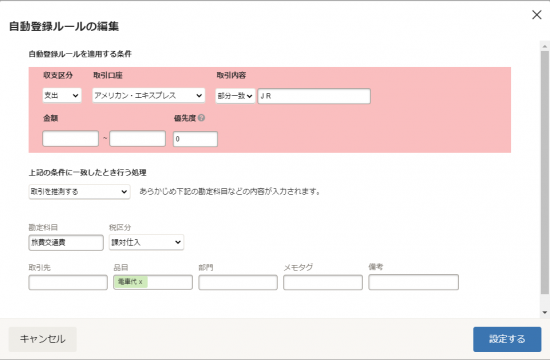This screenshot has width=550, height=360.
Task: Click the dialog's vertical scrollbar thumb
Action: [x=545, y=172]
